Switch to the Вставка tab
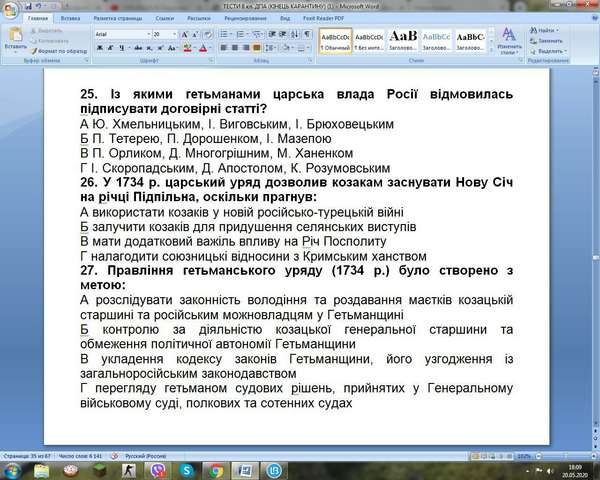 pos(70,18)
